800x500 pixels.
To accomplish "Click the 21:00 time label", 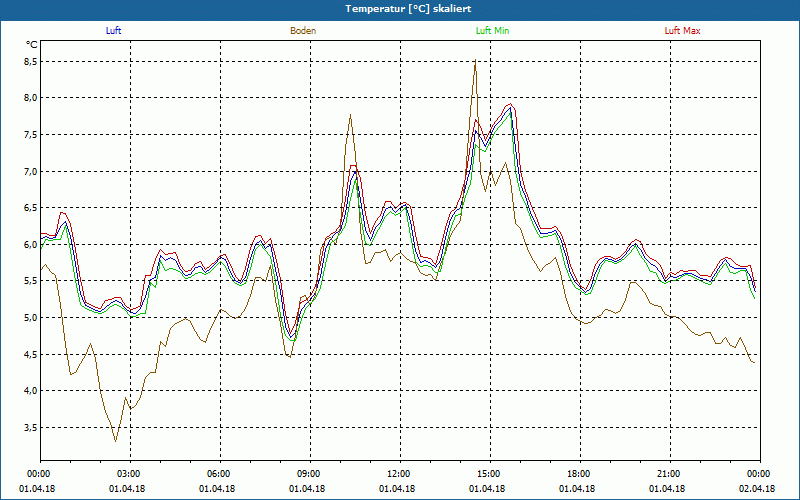I will point(670,474).
